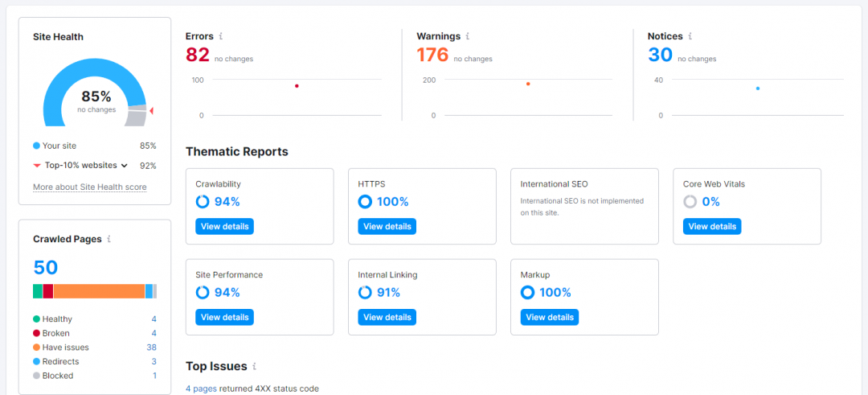View details for Site Performance
868x395 pixels.
pos(224,317)
